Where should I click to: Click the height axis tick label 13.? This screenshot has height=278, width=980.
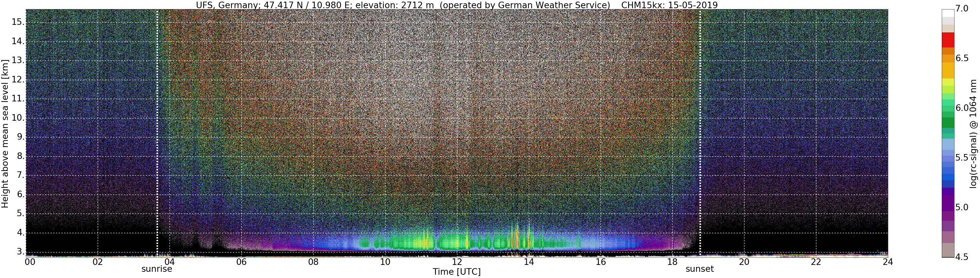click(18, 61)
